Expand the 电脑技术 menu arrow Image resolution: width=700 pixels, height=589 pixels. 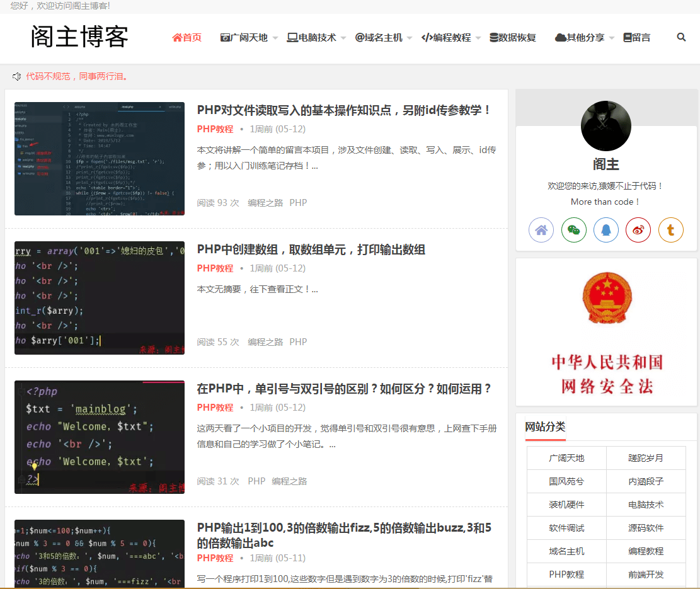pyautogui.click(x=343, y=38)
